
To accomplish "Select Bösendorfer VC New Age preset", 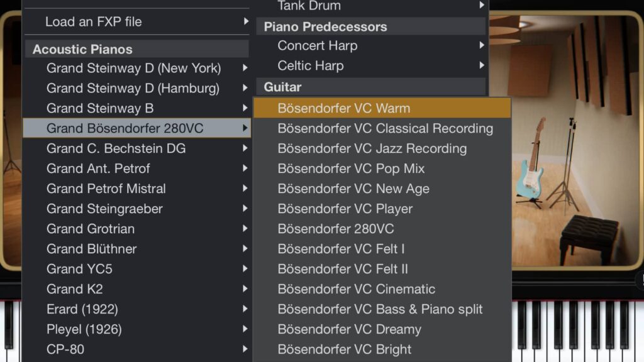I will pos(353,189).
